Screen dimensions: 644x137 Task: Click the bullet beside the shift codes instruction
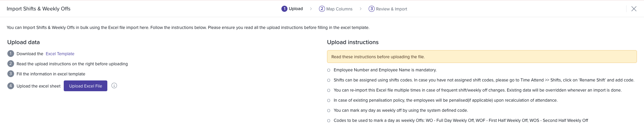pos(329,80)
